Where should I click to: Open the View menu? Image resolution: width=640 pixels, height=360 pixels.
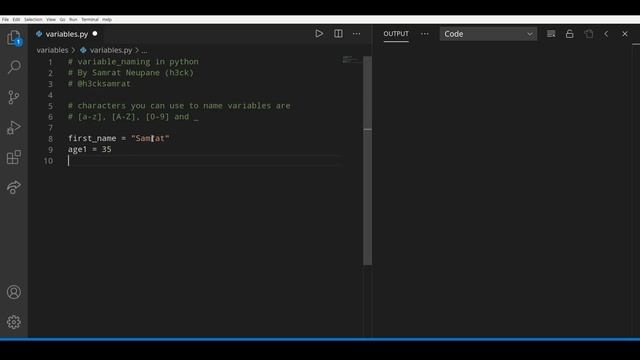coord(51,20)
